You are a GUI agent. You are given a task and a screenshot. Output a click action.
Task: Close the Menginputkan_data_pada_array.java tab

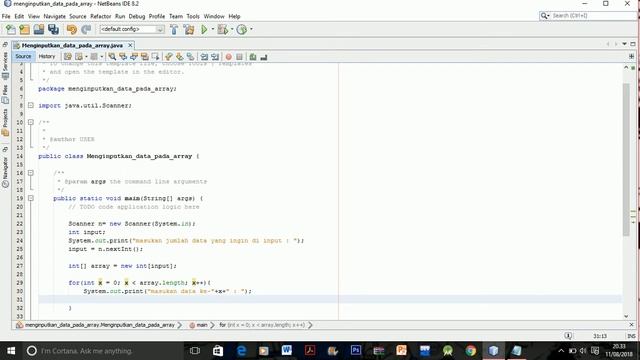coord(130,45)
